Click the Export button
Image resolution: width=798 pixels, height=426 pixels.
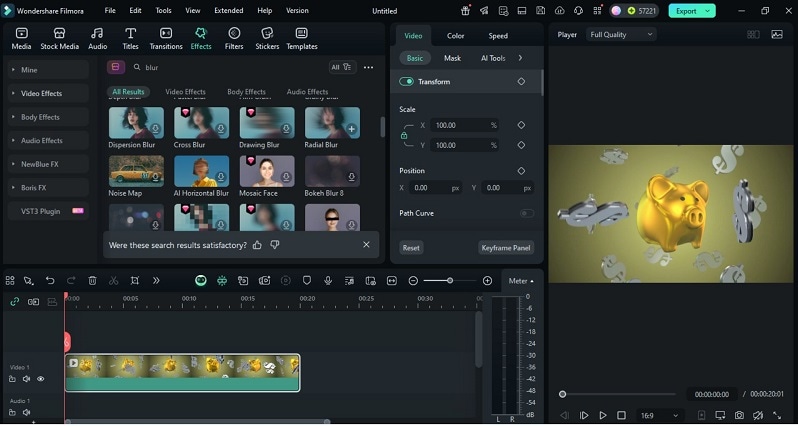click(692, 11)
